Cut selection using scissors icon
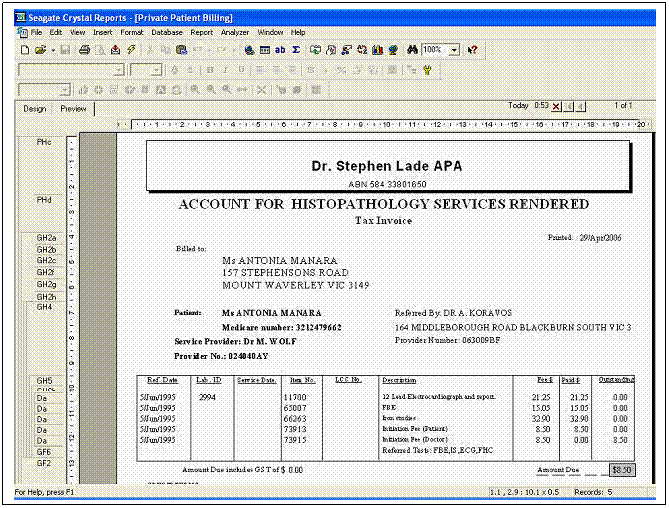 point(150,50)
